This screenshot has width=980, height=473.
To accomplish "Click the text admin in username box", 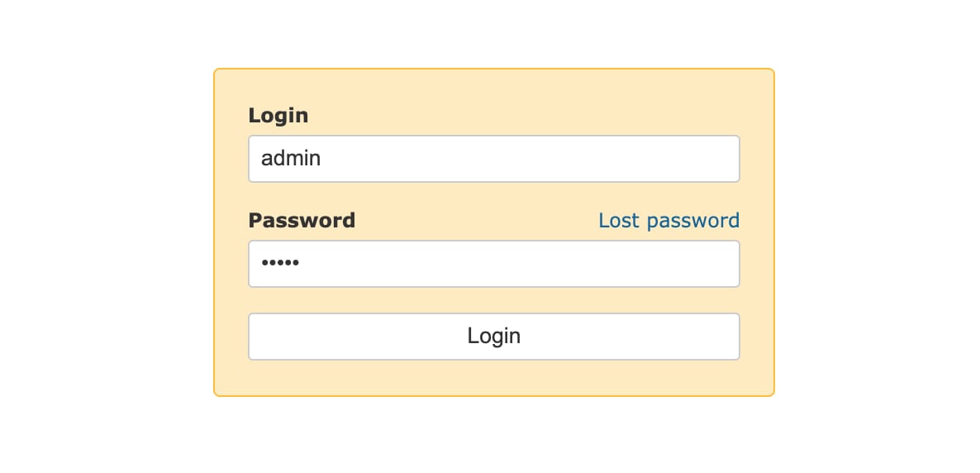I will (x=291, y=158).
